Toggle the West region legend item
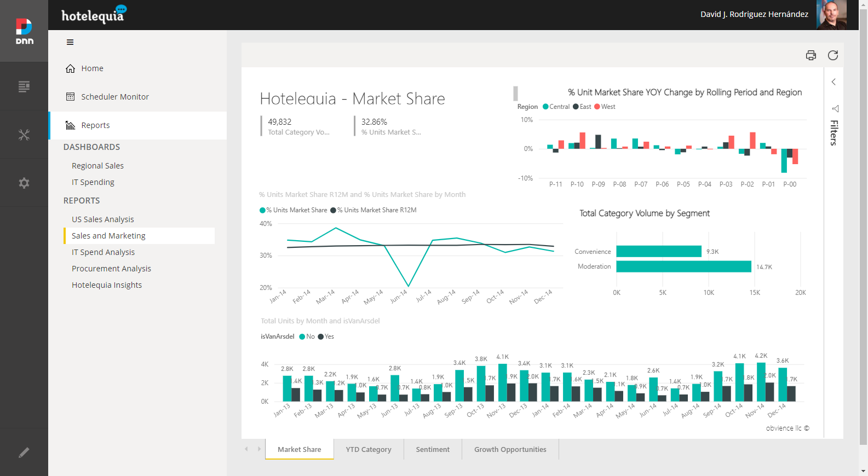This screenshot has height=476, width=868. coord(605,107)
